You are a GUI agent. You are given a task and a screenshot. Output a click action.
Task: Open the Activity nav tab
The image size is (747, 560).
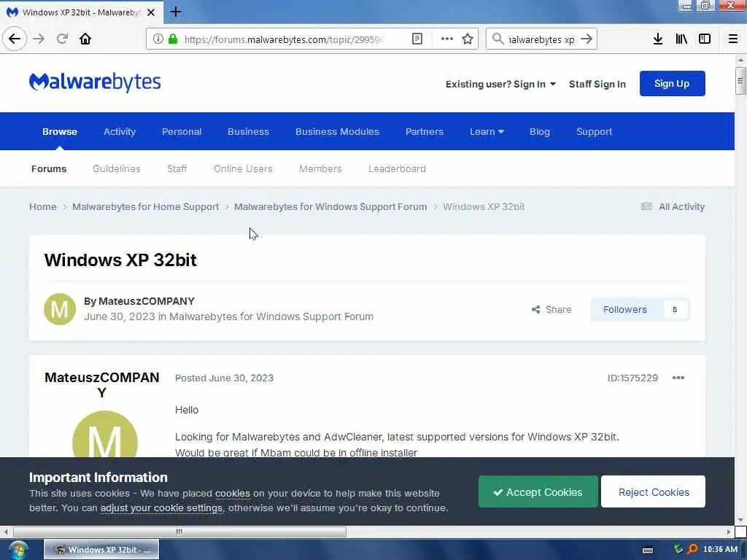[x=120, y=132]
